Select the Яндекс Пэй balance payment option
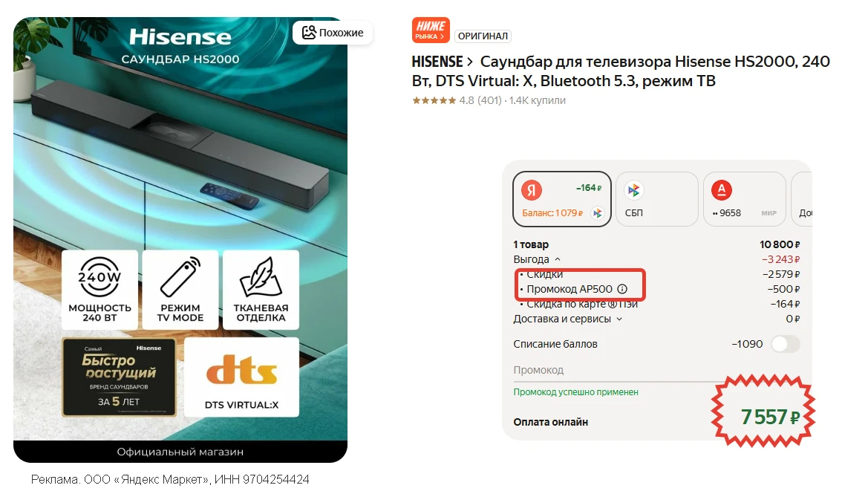Screen dimensions: 868x494 [562, 199]
